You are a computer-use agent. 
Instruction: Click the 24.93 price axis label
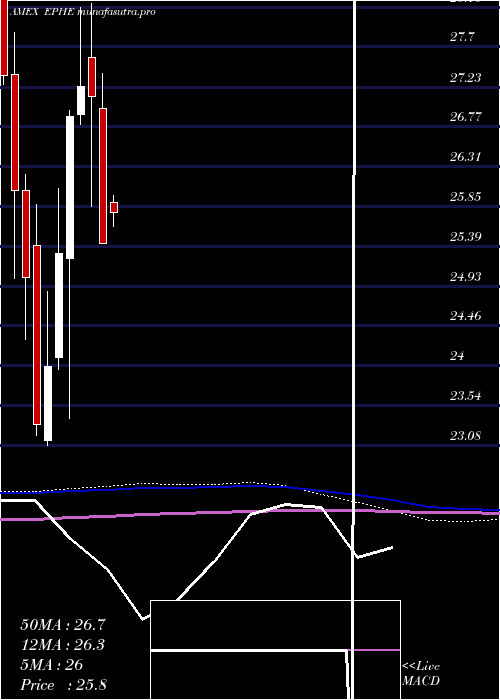[x=466, y=277]
